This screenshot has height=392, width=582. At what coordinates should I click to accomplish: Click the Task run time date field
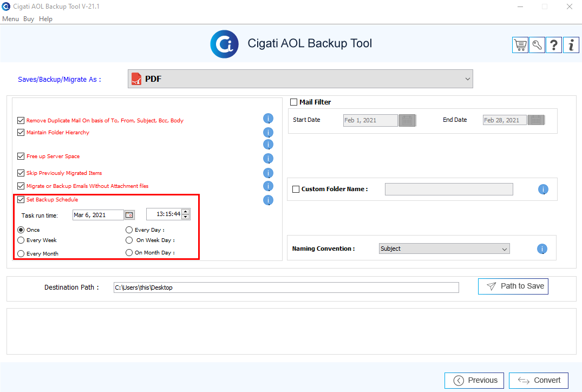click(x=98, y=215)
